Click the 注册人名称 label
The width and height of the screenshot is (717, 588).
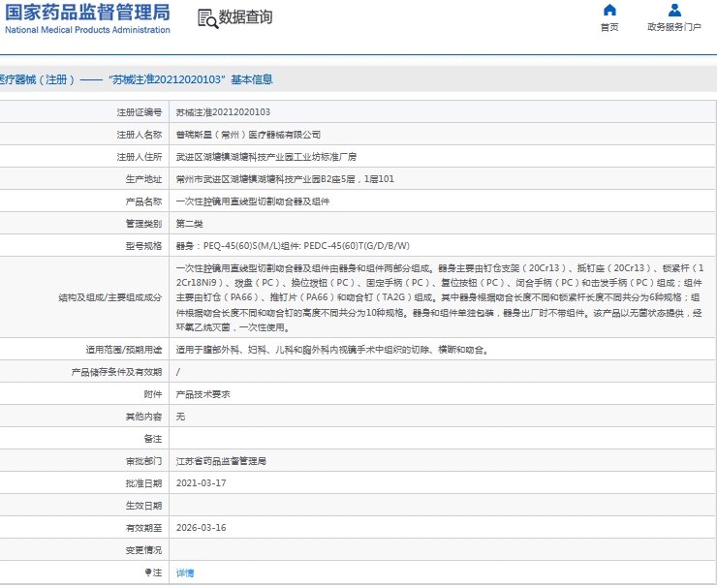coord(140,135)
